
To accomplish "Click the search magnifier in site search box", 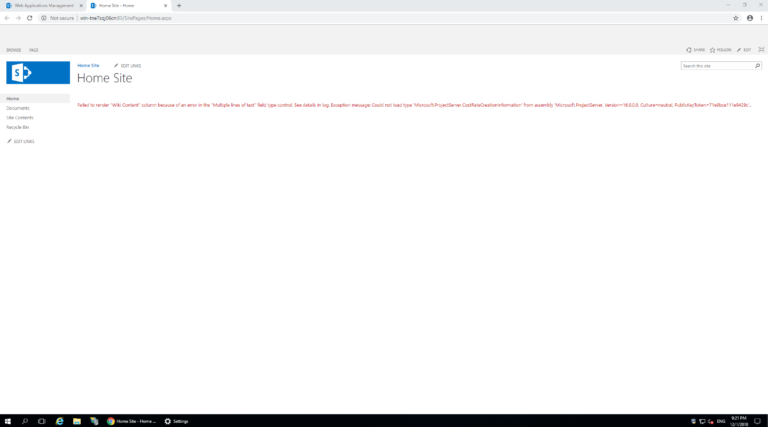I will pyautogui.click(x=757, y=66).
